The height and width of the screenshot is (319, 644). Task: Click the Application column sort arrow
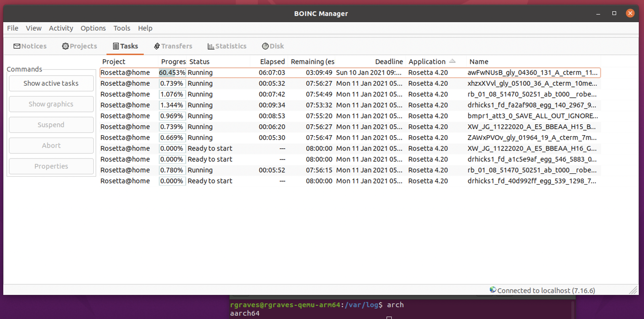[452, 61]
